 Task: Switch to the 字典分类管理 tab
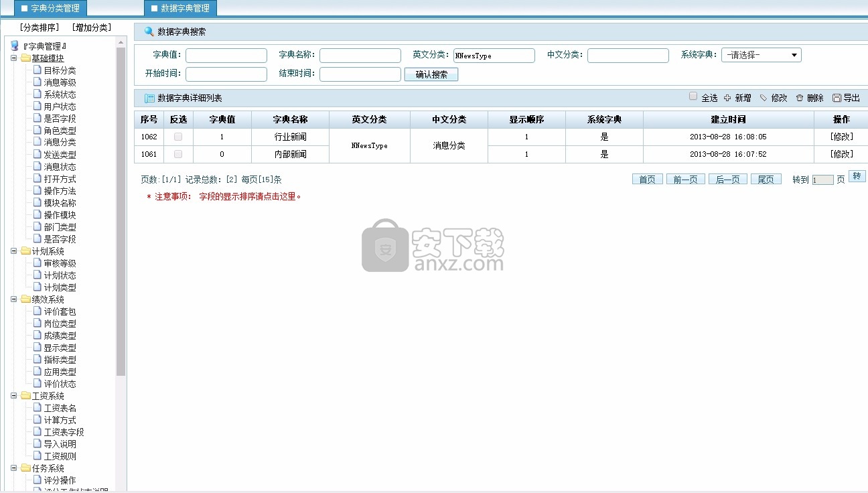(51, 8)
